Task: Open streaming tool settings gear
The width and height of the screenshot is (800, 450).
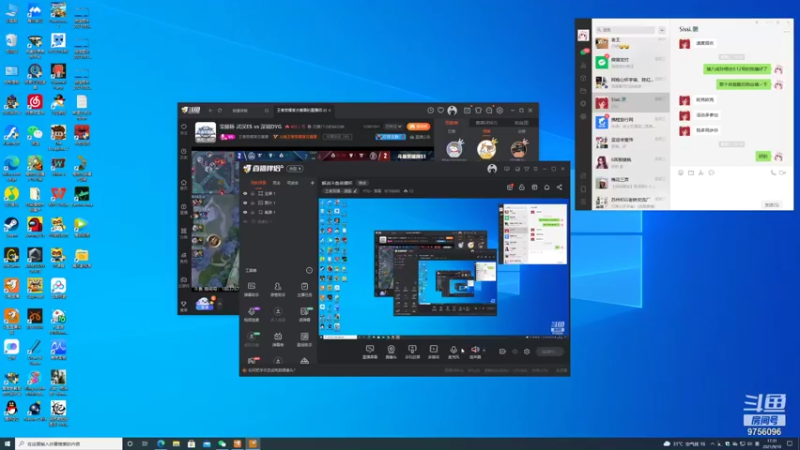Action: click(x=527, y=352)
